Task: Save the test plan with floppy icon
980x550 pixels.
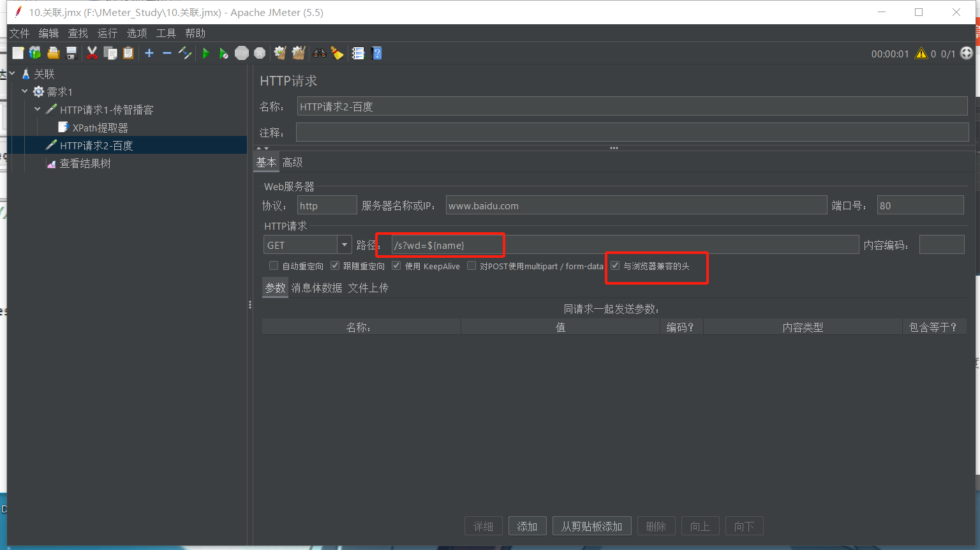Action: pos(71,53)
